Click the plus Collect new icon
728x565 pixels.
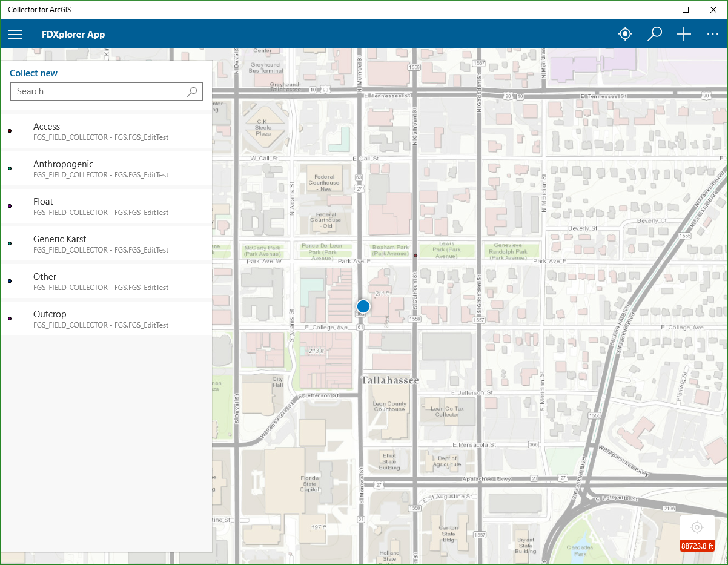pyautogui.click(x=684, y=34)
